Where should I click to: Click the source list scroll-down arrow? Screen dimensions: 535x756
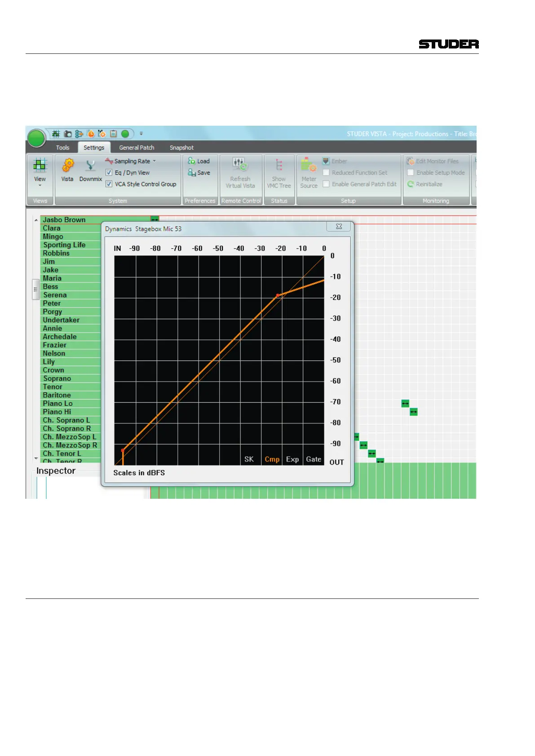pos(36,458)
